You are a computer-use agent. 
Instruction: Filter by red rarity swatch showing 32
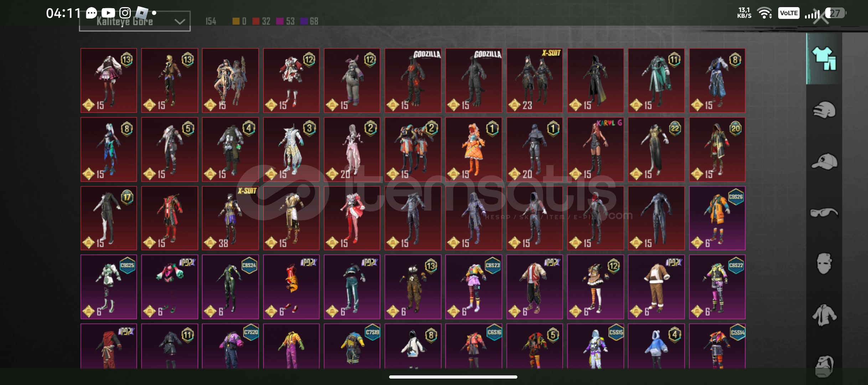[256, 21]
